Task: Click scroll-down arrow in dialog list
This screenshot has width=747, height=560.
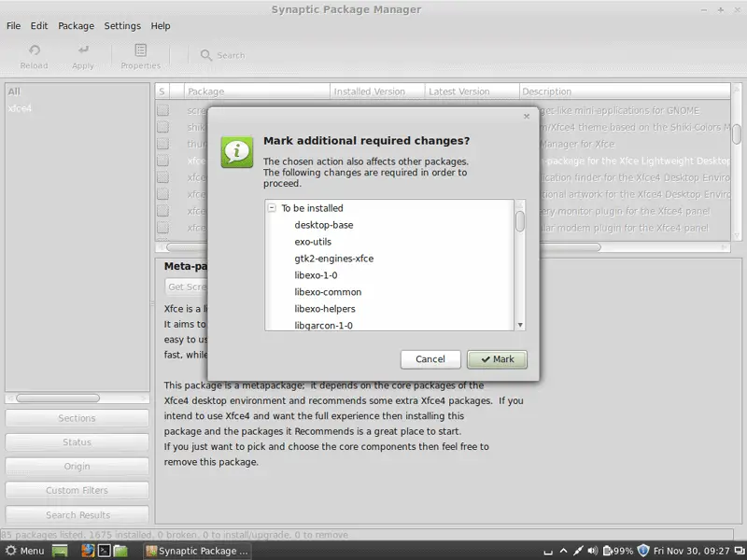Action: (x=520, y=325)
